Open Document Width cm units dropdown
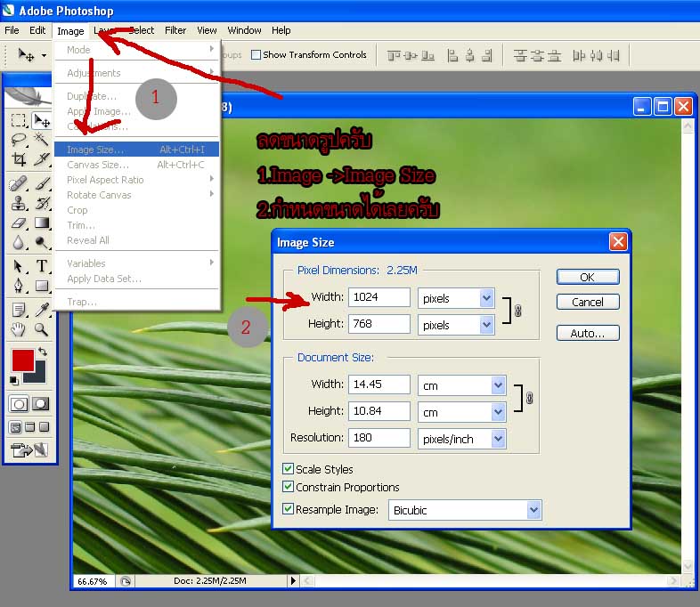This screenshot has width=700, height=607. (498, 385)
